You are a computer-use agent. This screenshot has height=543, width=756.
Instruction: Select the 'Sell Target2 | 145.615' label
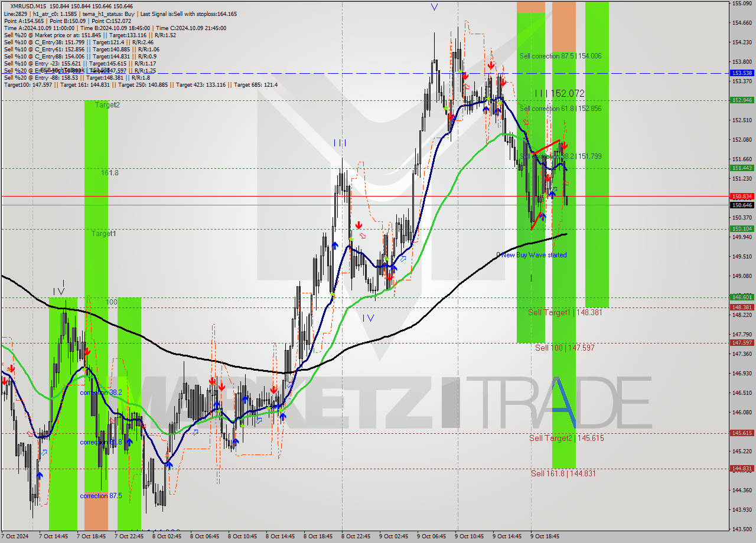[566, 438]
